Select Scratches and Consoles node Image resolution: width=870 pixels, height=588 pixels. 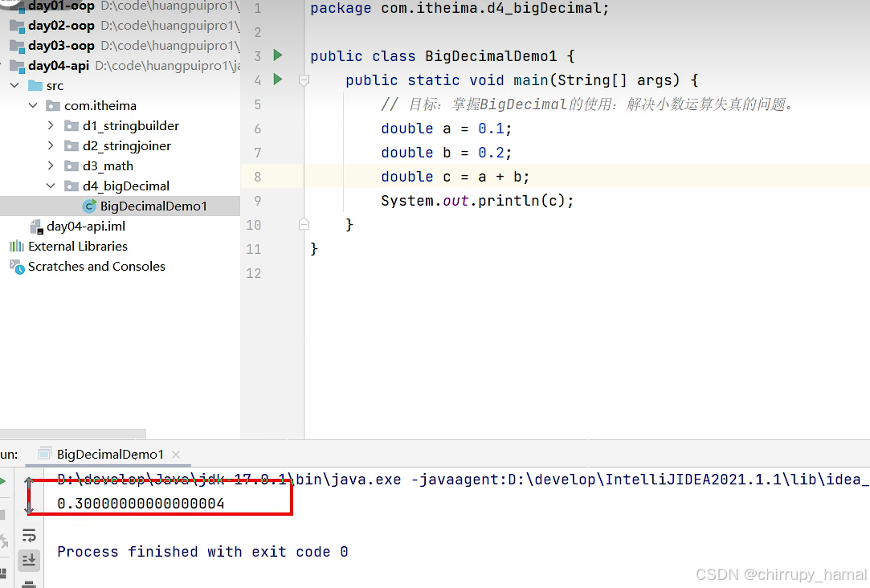pos(96,266)
